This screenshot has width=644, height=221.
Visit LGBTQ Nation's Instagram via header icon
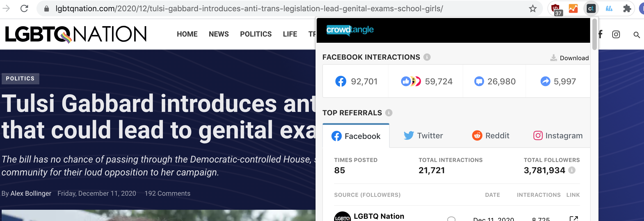tap(616, 34)
